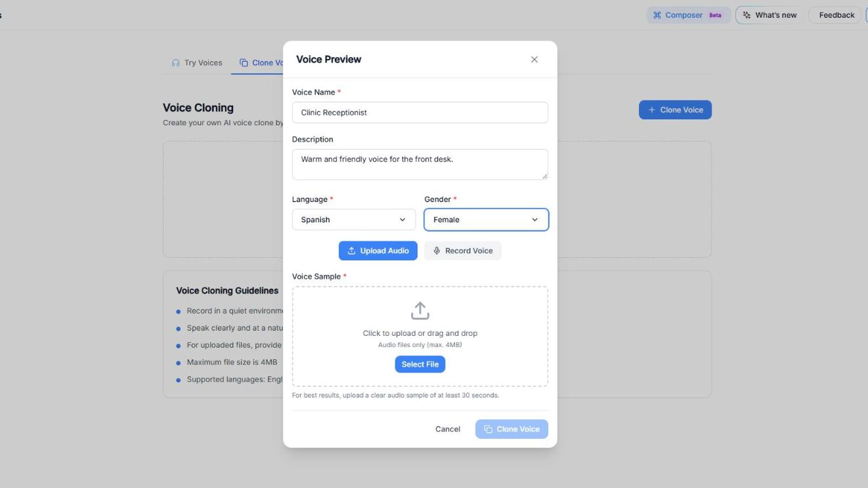Switch to the Try Voices tab
The width and height of the screenshot is (868, 488).
coord(197,63)
